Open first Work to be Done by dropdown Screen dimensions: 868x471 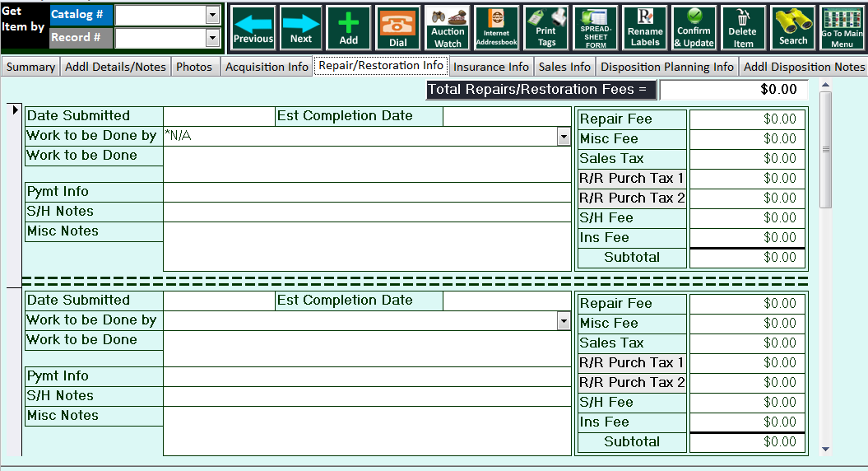[564, 137]
